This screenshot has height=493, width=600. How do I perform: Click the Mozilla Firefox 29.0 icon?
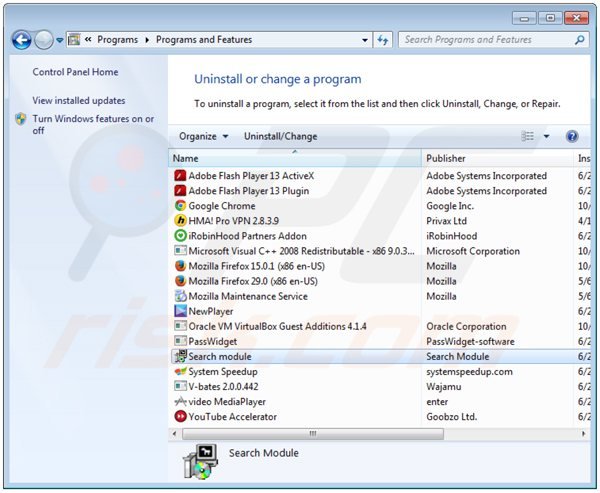[180, 281]
